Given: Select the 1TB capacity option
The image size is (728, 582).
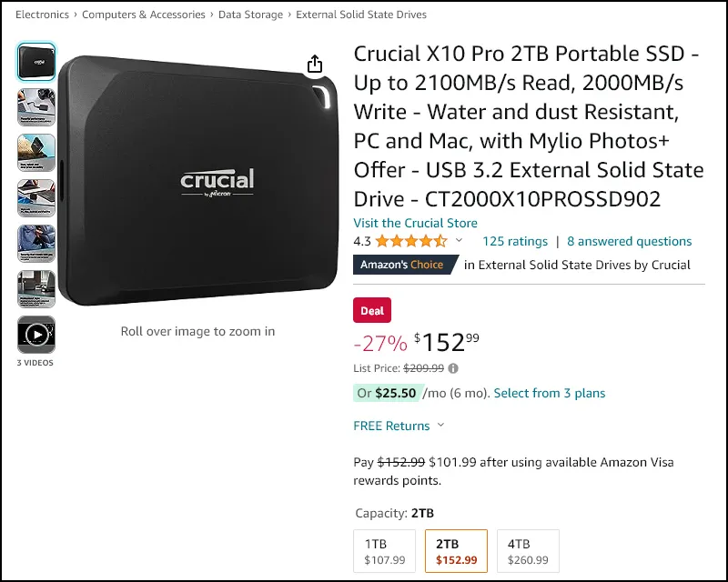Looking at the screenshot, I should [384, 551].
